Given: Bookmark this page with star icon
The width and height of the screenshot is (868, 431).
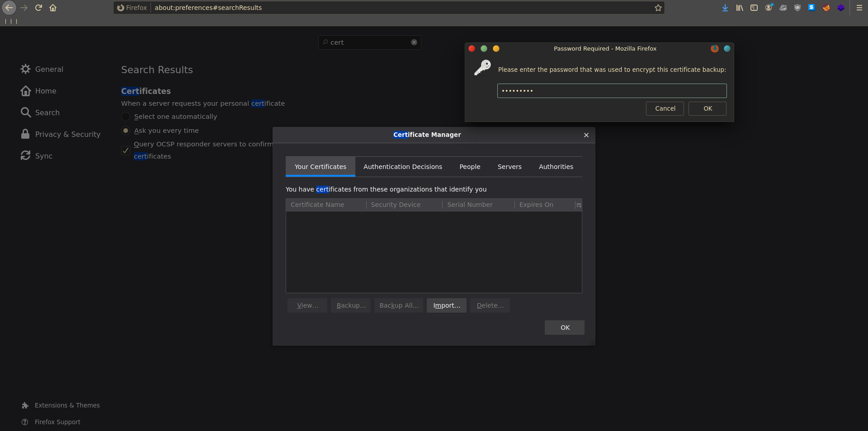Looking at the screenshot, I should click(658, 8).
